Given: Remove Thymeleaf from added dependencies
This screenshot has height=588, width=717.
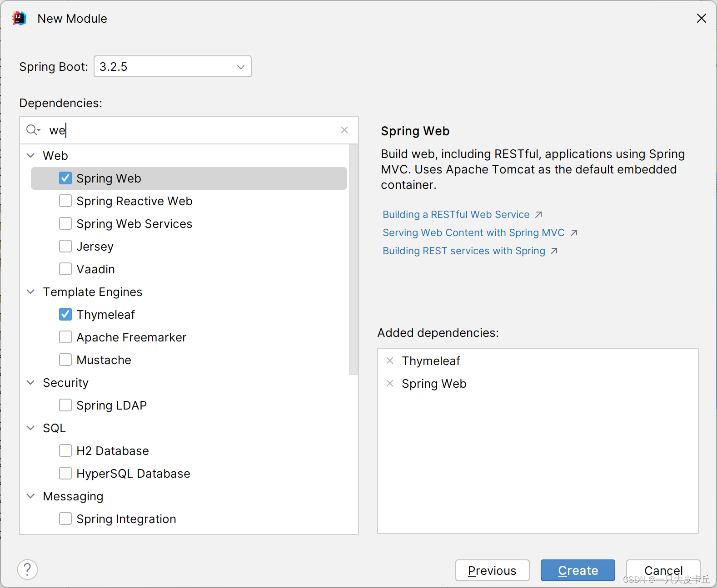Looking at the screenshot, I should click(390, 361).
